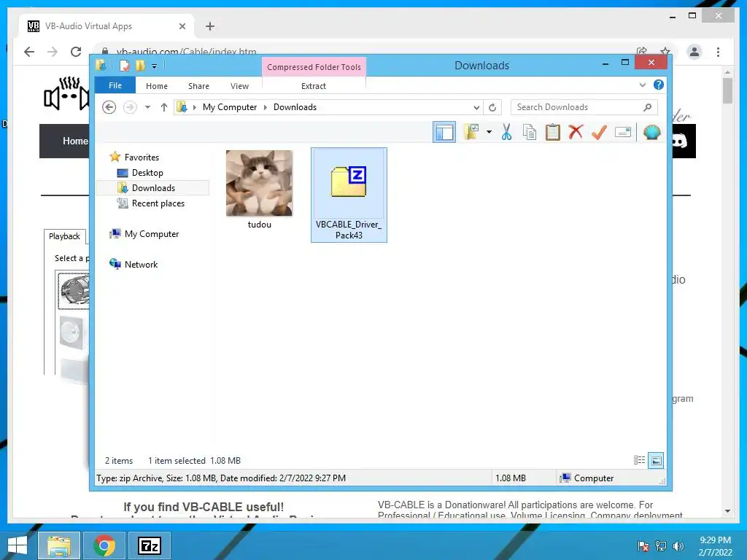Select Downloads in the navigation pane
Viewport: 747px width, 560px height.
153,187
